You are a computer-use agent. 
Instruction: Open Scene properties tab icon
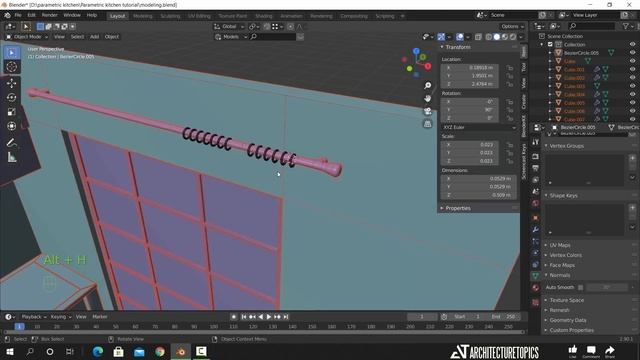(535, 191)
